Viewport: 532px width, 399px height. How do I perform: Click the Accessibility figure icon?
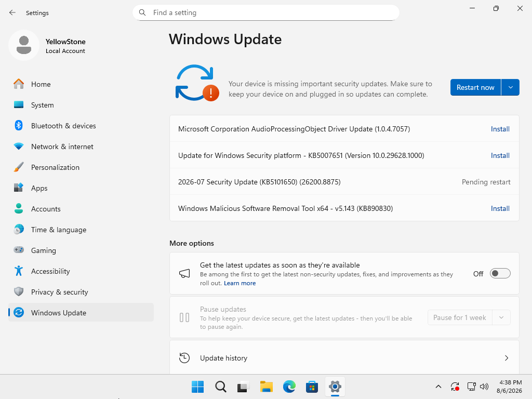coord(19,271)
